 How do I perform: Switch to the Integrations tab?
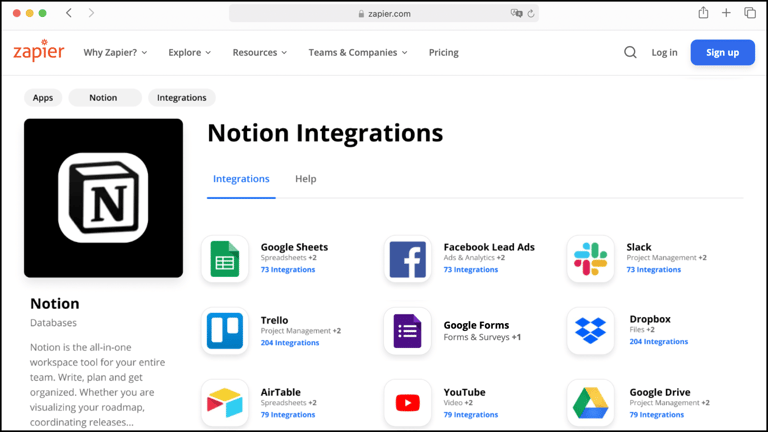(x=241, y=179)
